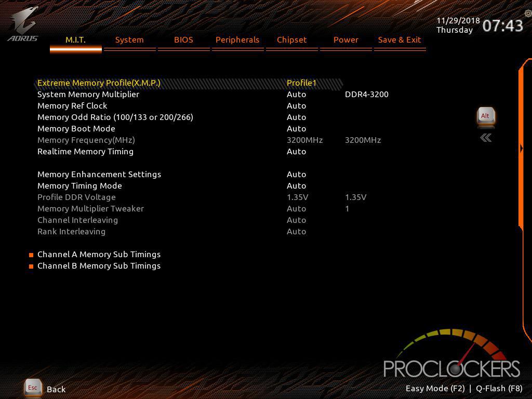
Task: Select the Extreme Memory Profile(X.M.P.) row
Action: (x=189, y=83)
